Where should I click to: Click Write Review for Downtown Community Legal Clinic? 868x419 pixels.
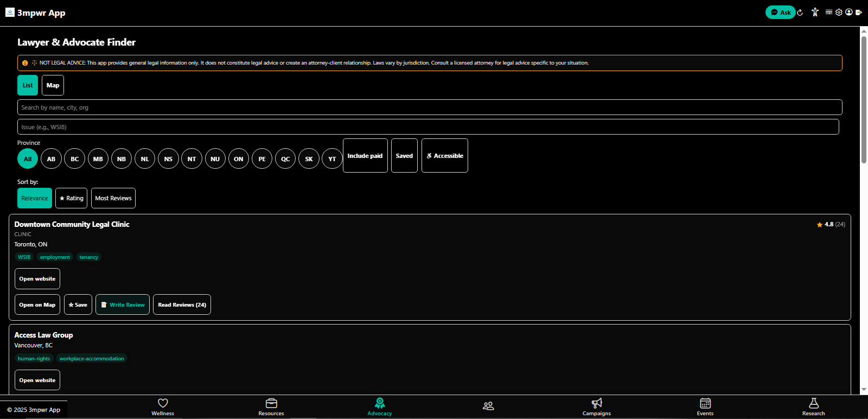[x=123, y=304]
